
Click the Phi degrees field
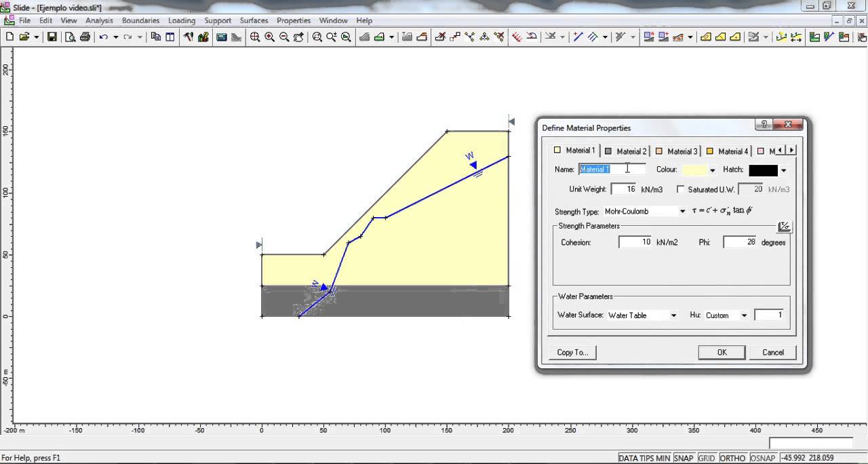(740, 242)
